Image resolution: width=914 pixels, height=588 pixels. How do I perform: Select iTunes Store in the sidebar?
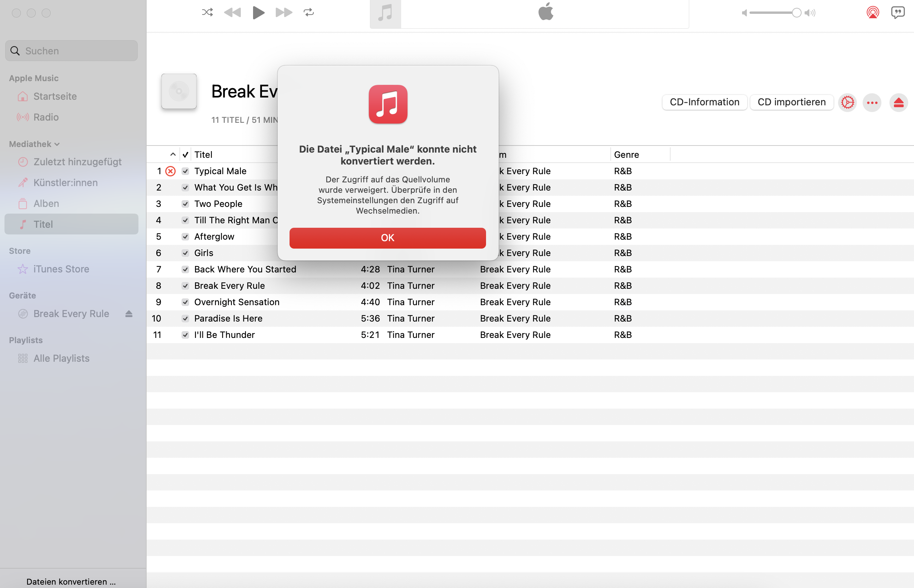coord(61,269)
